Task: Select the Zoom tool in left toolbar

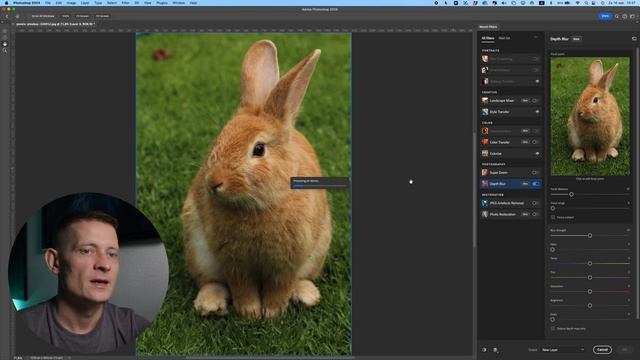Action: pyautogui.click(x=5, y=51)
